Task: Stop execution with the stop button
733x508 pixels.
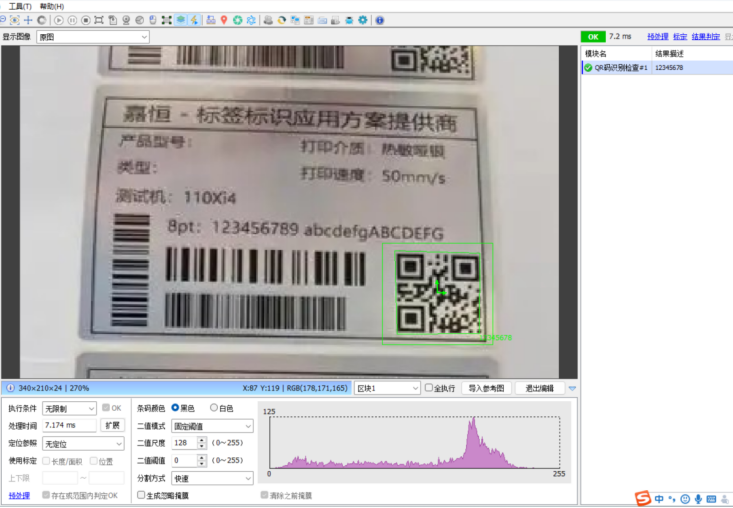Action: [86, 20]
